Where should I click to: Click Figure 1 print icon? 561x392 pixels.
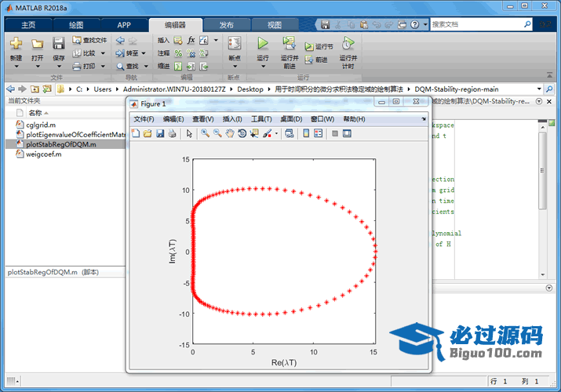[172, 133]
